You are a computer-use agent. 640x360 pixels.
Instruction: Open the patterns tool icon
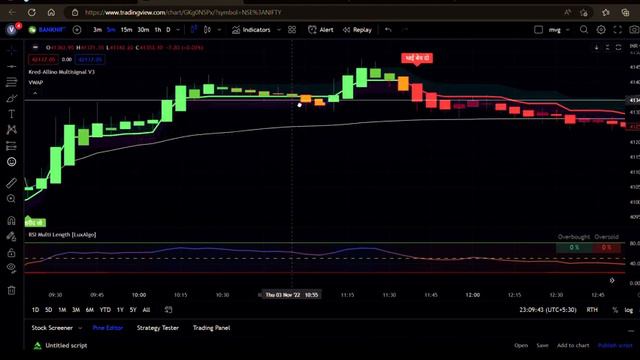pyautogui.click(x=11, y=130)
